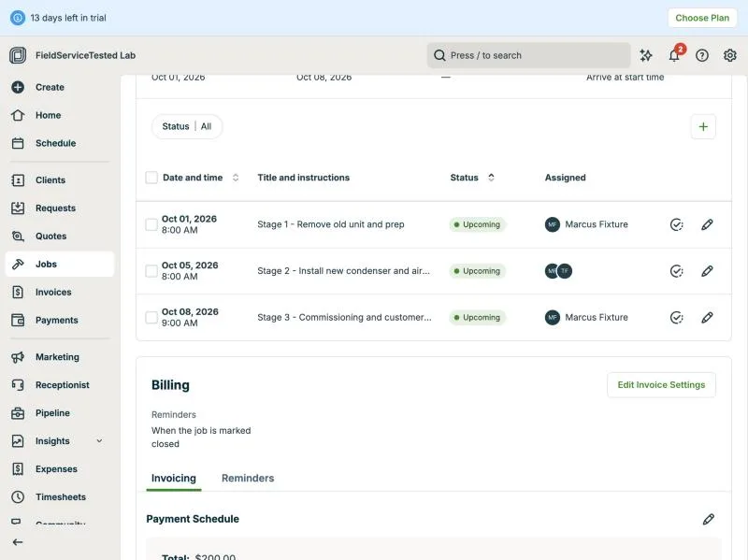Collapse the sidebar with the back arrow
The image size is (748, 560).
click(18, 542)
